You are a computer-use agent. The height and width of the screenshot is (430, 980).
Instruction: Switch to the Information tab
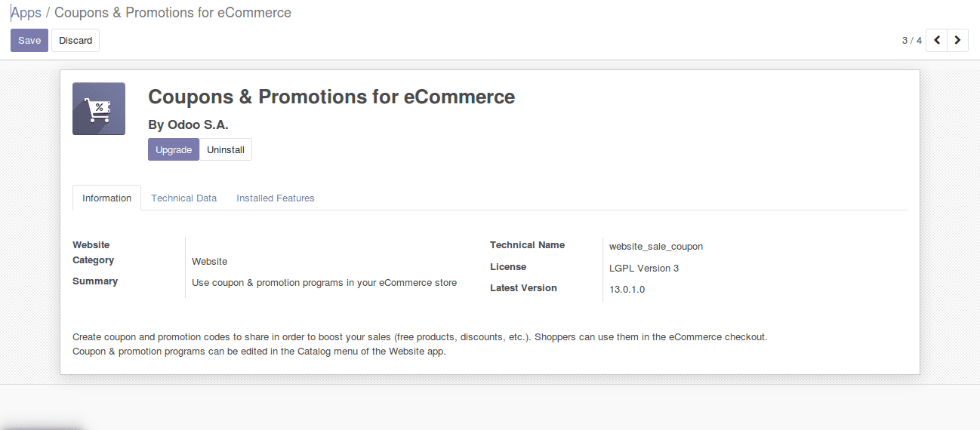[x=106, y=198]
